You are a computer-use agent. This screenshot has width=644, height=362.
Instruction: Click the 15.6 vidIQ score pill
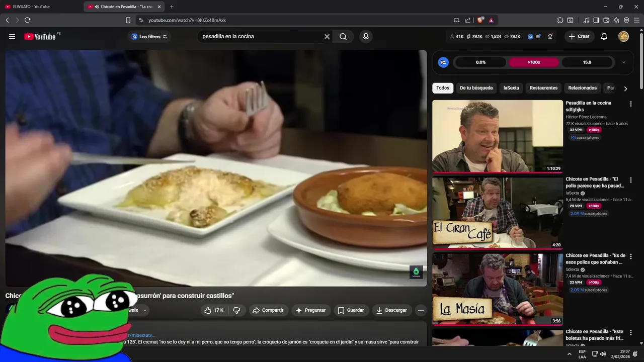click(587, 62)
